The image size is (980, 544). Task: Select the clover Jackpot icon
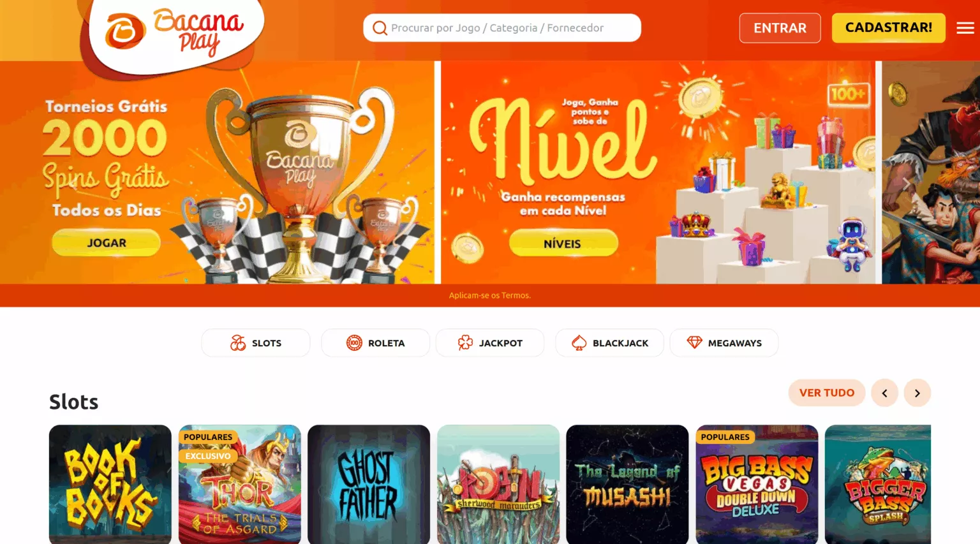click(465, 343)
